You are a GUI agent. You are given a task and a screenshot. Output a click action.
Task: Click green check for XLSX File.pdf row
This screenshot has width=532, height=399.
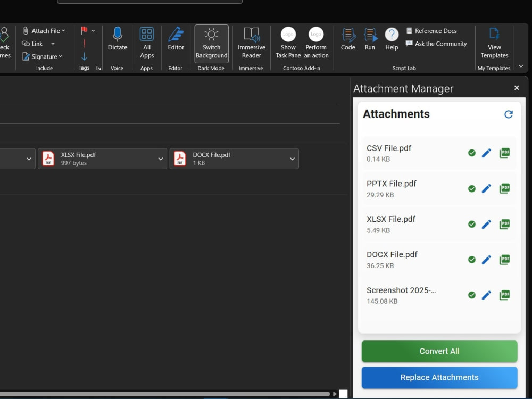(x=471, y=224)
